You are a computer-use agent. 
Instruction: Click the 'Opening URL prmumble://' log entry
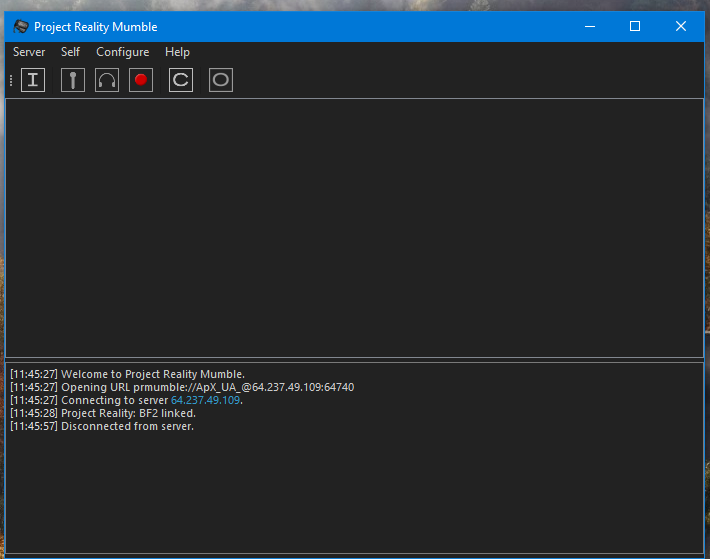[x=182, y=387]
